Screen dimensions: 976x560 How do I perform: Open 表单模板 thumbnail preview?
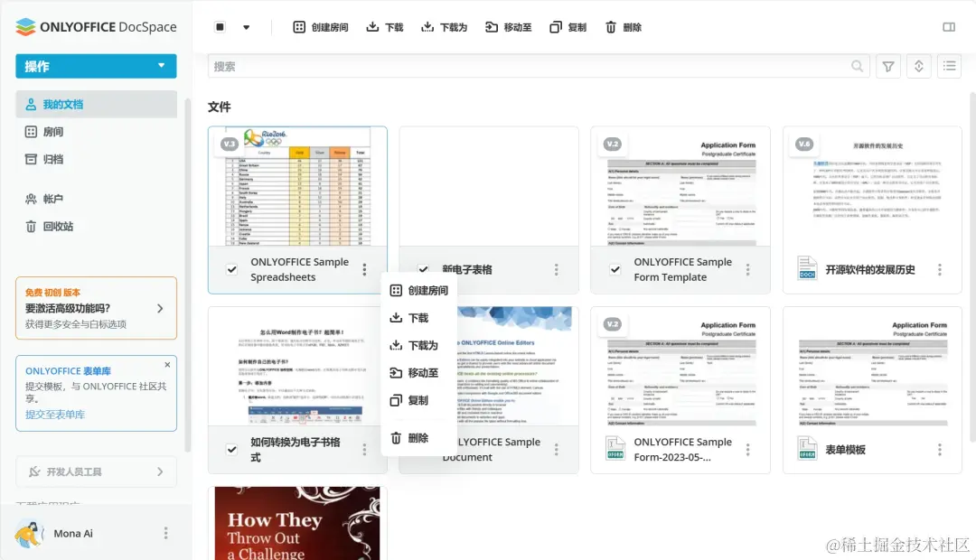tap(872, 367)
